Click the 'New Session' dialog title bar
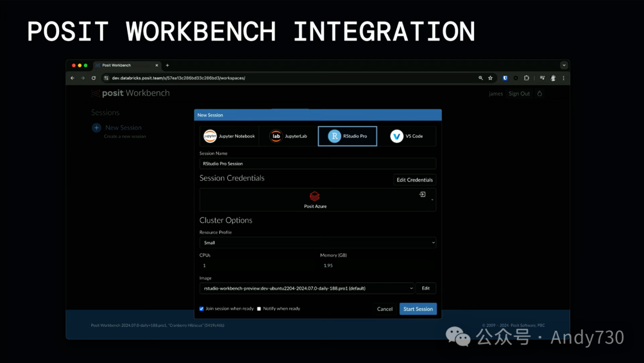 tap(317, 115)
